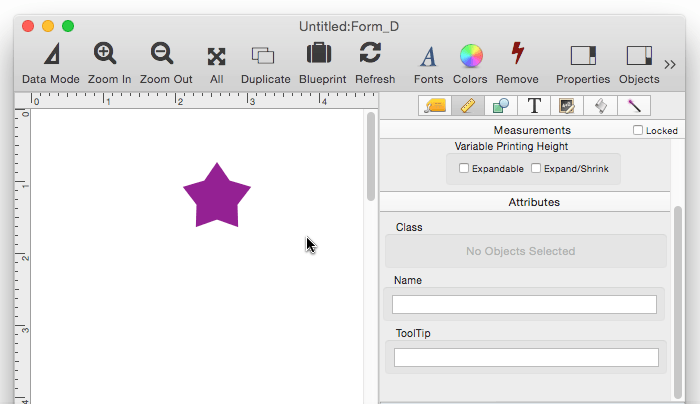Click the Remove lightning icon
Image resolution: width=700 pixels, height=404 pixels.
[x=517, y=53]
